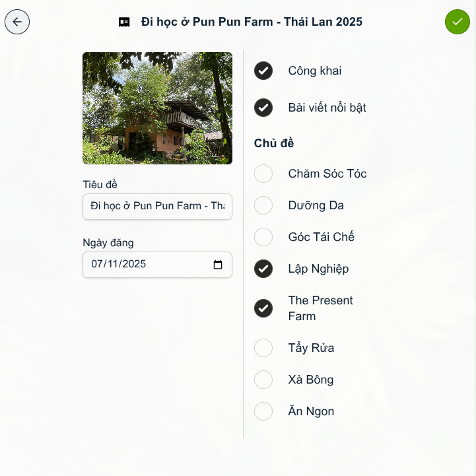
Task: Click the Ngày đăng date field
Action: (145, 265)
